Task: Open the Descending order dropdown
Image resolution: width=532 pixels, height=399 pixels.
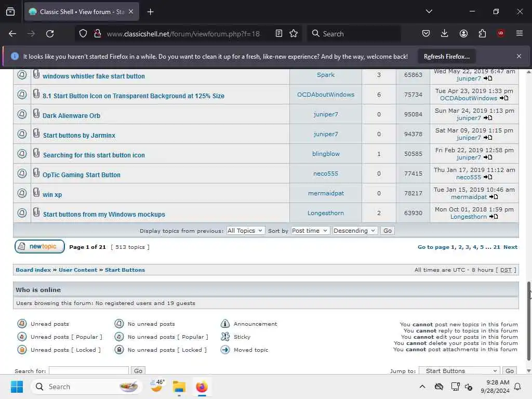Action: (x=354, y=231)
